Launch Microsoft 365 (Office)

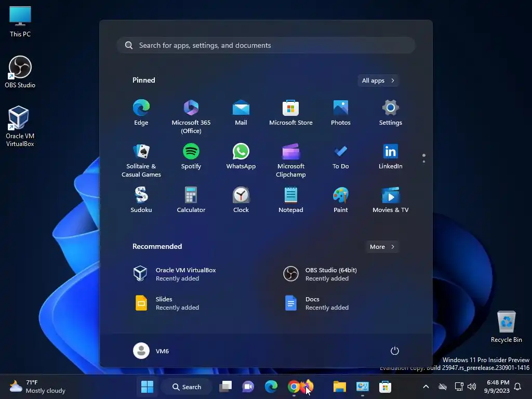click(191, 116)
